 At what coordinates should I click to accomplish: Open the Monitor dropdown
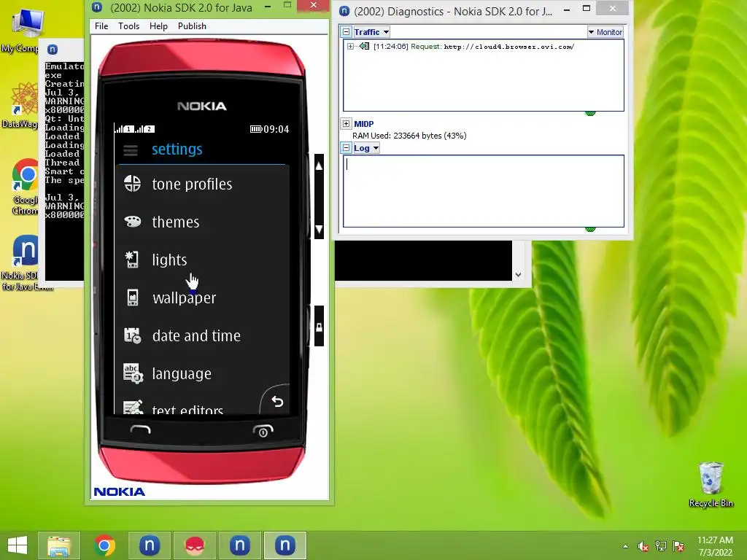point(605,32)
